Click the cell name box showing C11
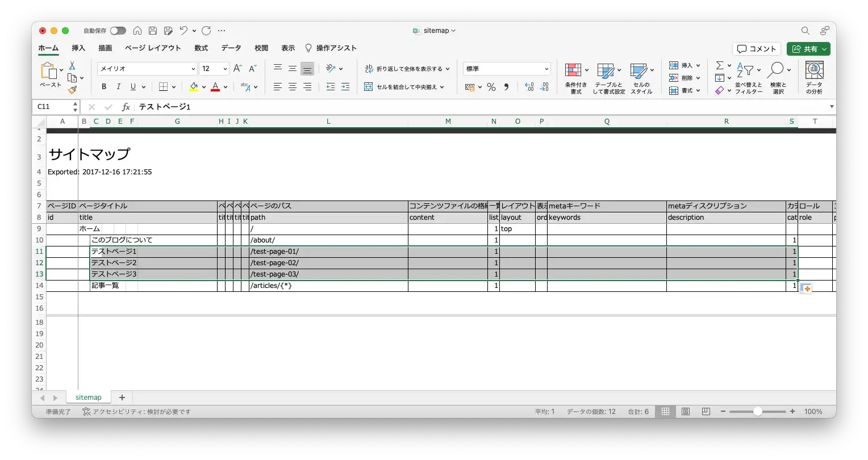The image size is (868, 460). pos(52,107)
